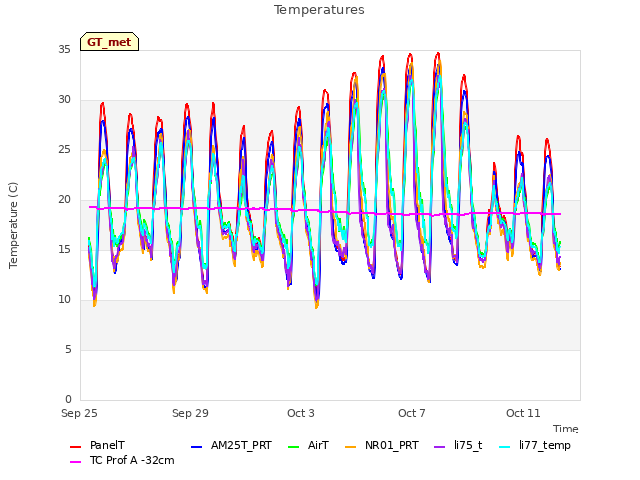
Task: Click the Time axis label
Action: pos(566,429)
